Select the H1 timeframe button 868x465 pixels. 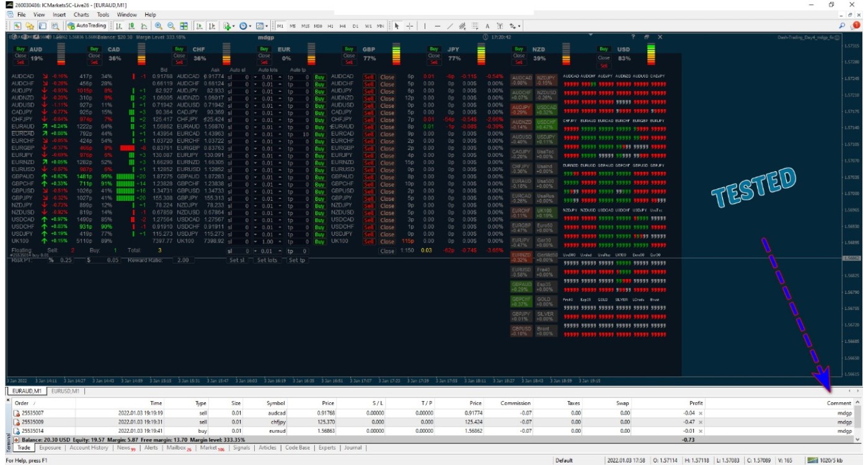coord(330,26)
